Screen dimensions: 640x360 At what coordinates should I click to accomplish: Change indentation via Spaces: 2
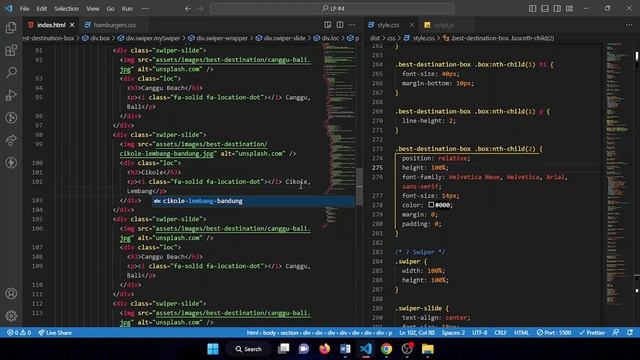point(453,333)
